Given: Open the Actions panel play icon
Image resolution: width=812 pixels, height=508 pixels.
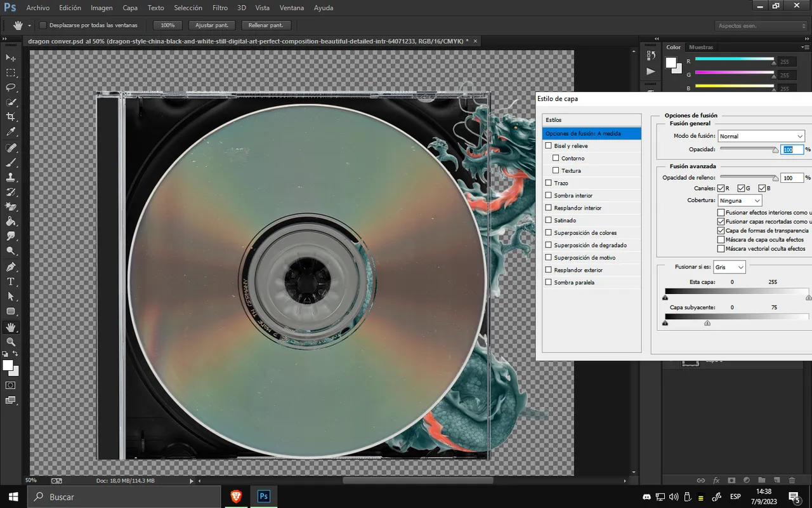Looking at the screenshot, I should click(x=650, y=71).
